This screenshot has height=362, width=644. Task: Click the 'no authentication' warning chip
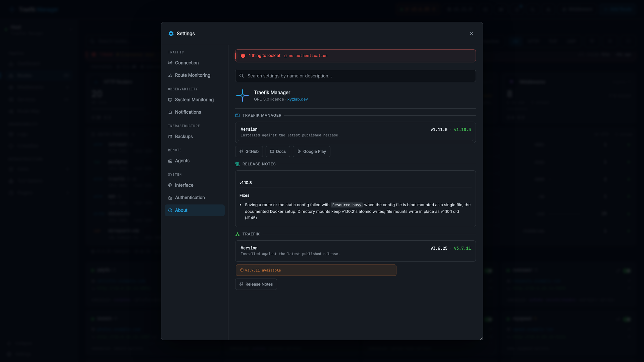(306, 56)
